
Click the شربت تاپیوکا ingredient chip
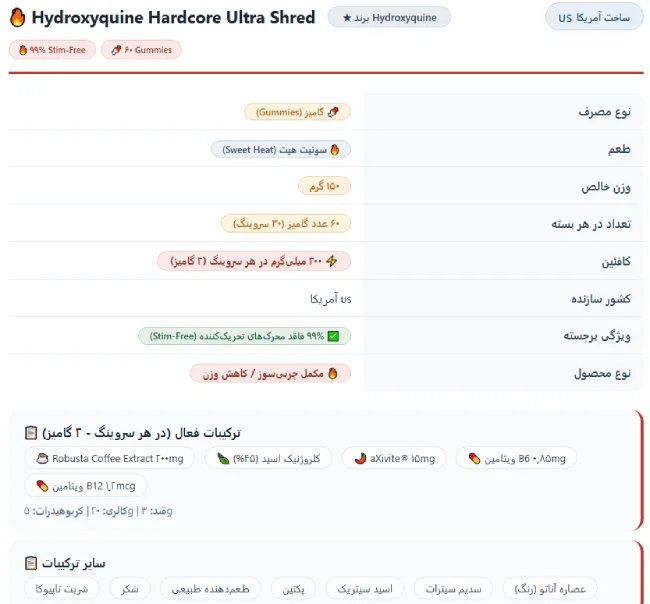pos(62,589)
